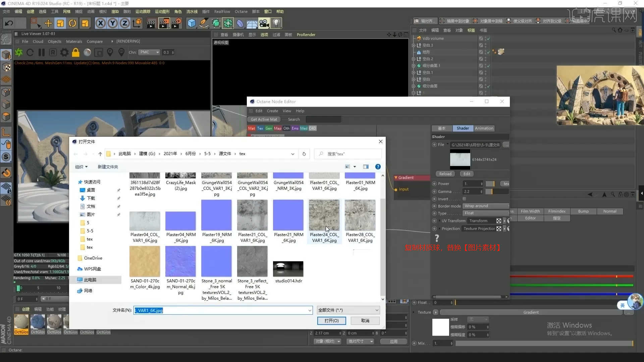Select the Power radio button

(x=434, y=184)
